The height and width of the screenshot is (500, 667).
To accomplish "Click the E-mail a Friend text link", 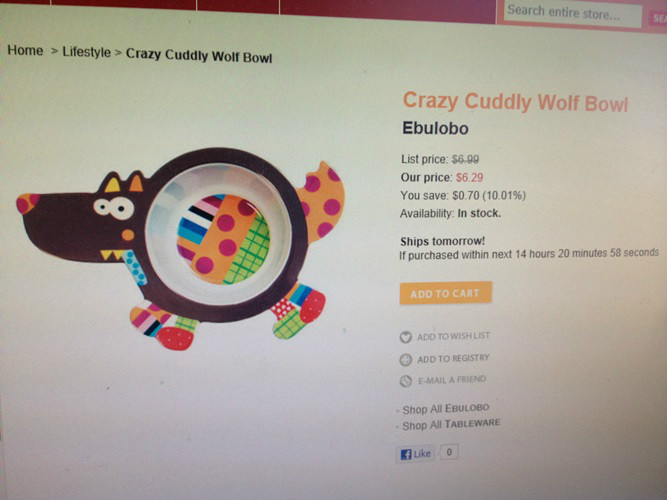I will pyautogui.click(x=452, y=380).
